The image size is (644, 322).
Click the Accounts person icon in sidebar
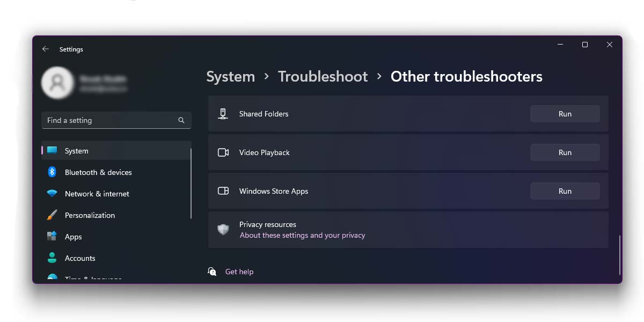click(52, 258)
